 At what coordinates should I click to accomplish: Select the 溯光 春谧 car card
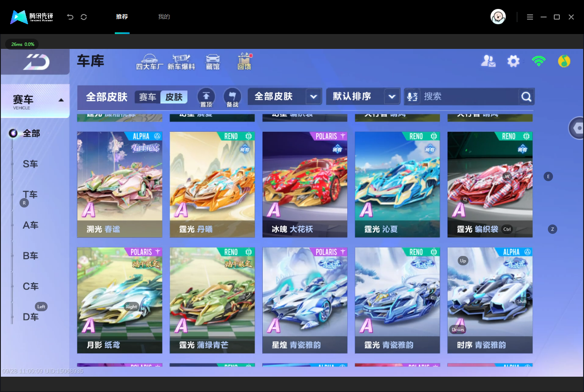[119, 185]
